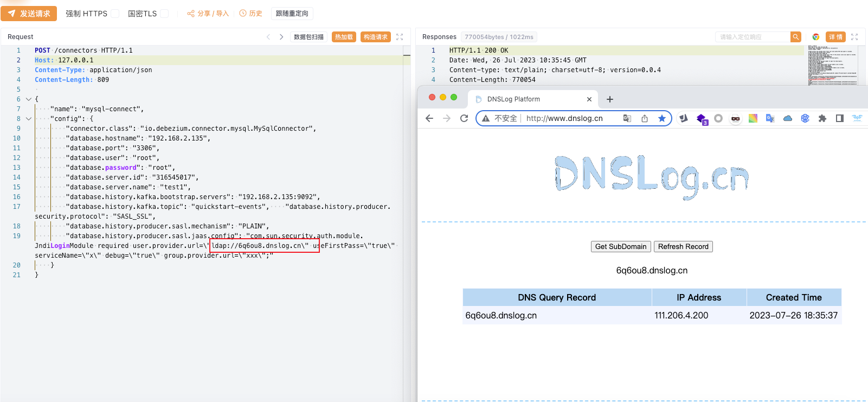Click the blue cloud extension icon
The height and width of the screenshot is (402, 868).
point(788,118)
